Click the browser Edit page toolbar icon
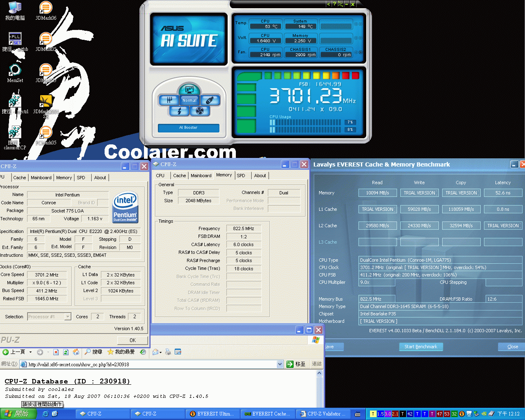Screen dimensions: 525x420 [x=178, y=352]
